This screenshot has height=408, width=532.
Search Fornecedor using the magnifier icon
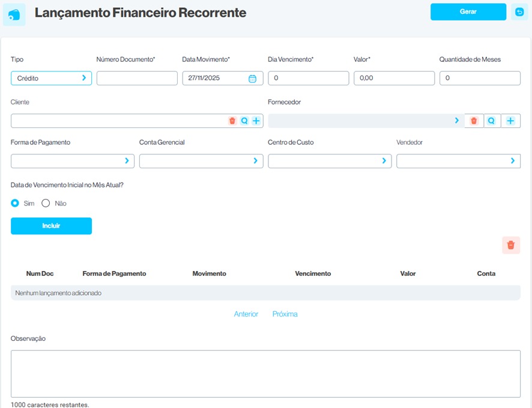tap(492, 121)
